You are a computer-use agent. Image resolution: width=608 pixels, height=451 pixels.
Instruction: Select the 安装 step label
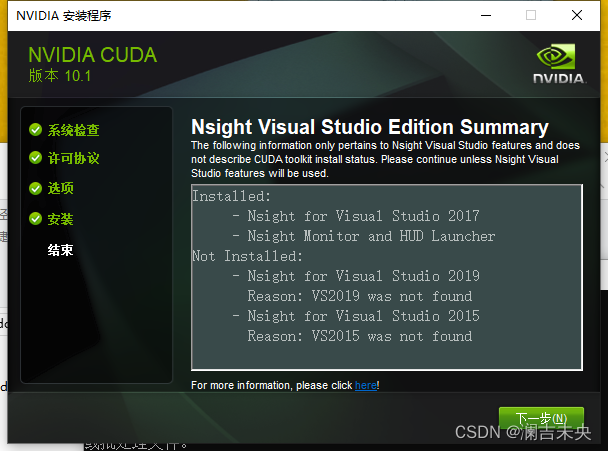click(60, 219)
